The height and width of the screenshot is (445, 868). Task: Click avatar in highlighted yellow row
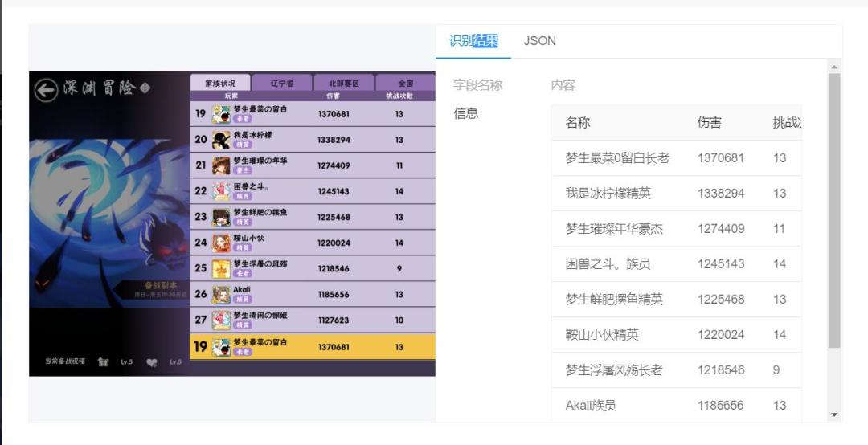[x=221, y=347]
